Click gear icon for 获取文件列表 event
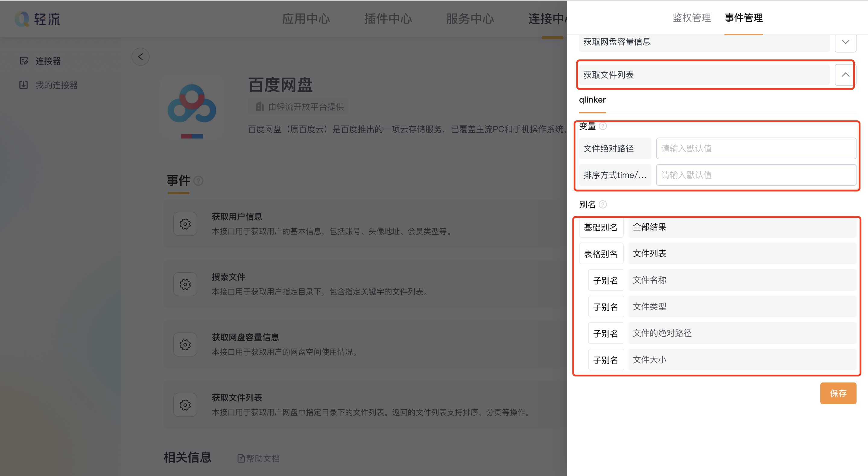Screen dimensions: 868x476 pyautogui.click(x=185, y=405)
